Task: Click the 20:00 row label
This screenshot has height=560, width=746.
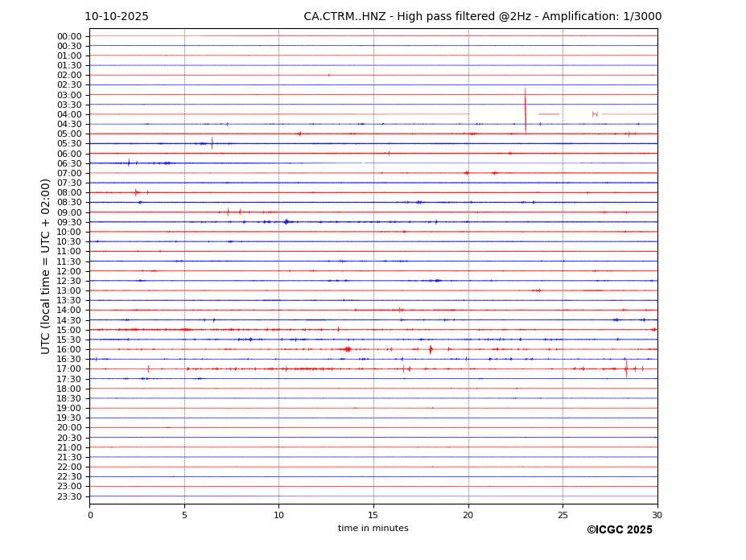Action: [x=69, y=428]
